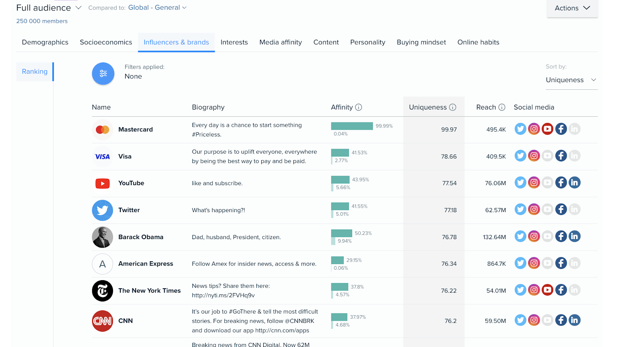Open Visa's Twitter icon
The image size is (644, 347).
tap(520, 156)
